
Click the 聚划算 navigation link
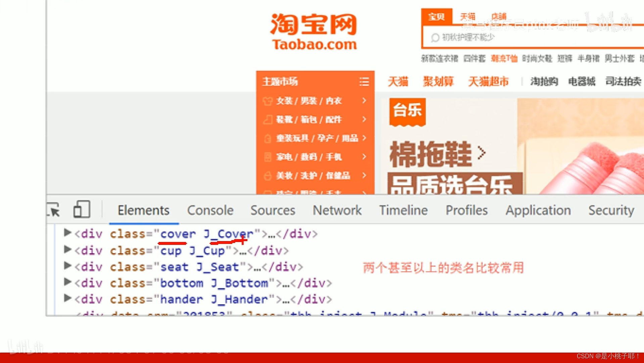tap(438, 81)
